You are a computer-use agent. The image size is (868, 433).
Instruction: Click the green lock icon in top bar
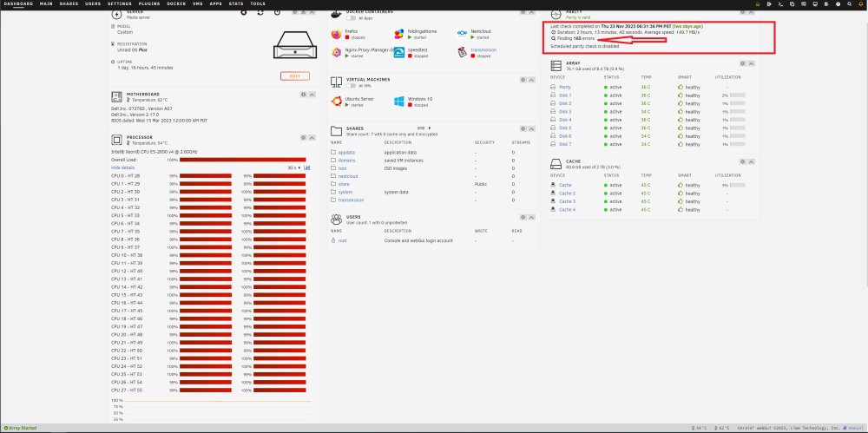point(757,3)
